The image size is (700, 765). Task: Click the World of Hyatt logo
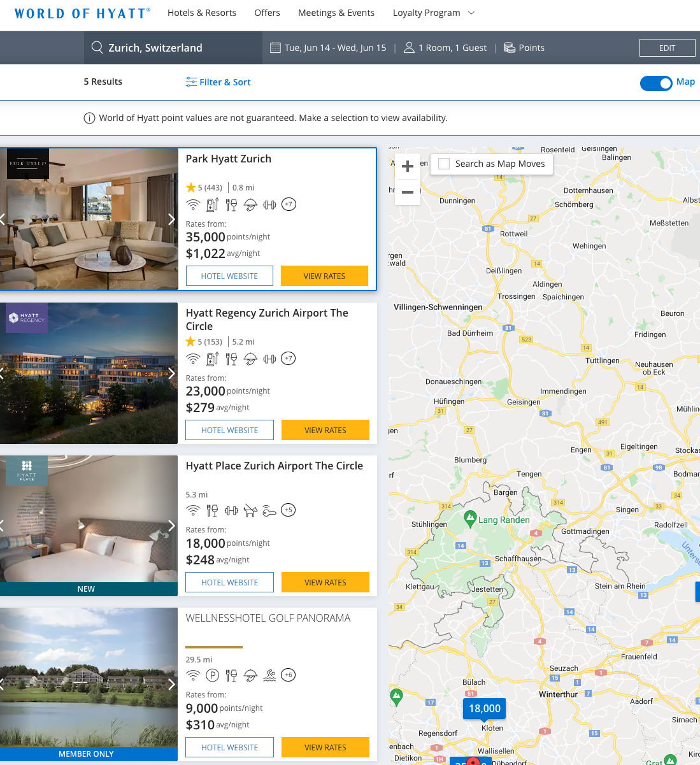(x=83, y=13)
